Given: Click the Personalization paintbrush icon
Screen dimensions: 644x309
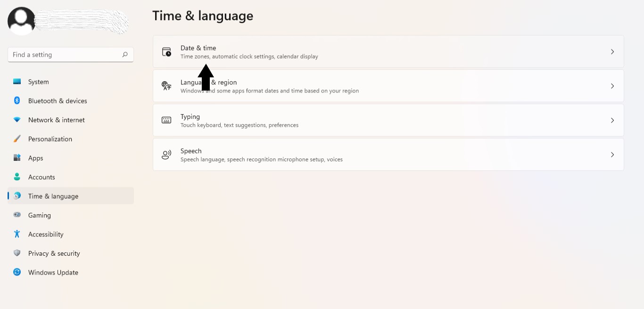Looking at the screenshot, I should (x=17, y=139).
